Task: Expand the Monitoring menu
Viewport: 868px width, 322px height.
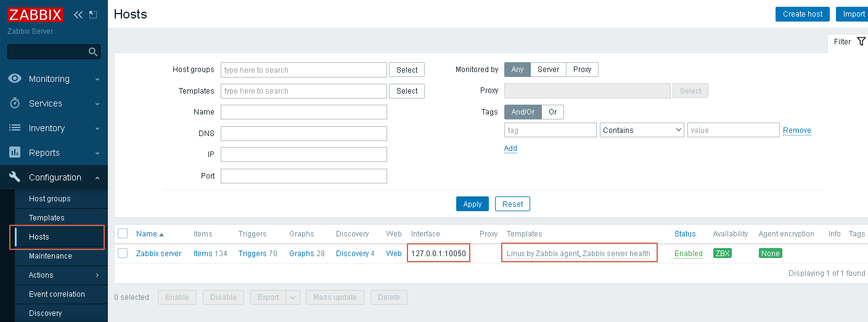Action: [97, 79]
